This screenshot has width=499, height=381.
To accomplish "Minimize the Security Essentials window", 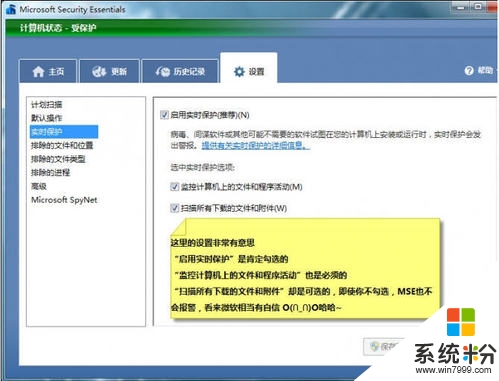I will tap(461, 7).
